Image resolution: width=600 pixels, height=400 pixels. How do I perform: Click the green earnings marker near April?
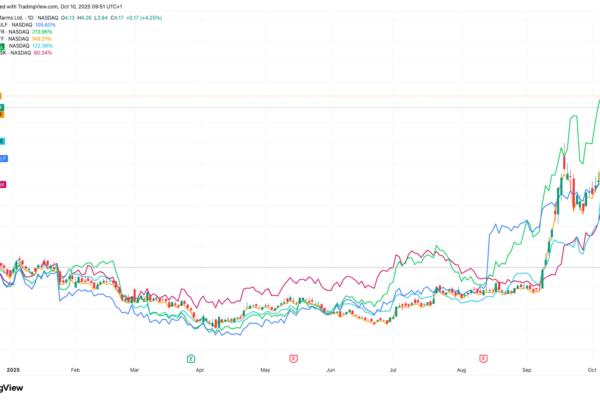(x=189, y=357)
